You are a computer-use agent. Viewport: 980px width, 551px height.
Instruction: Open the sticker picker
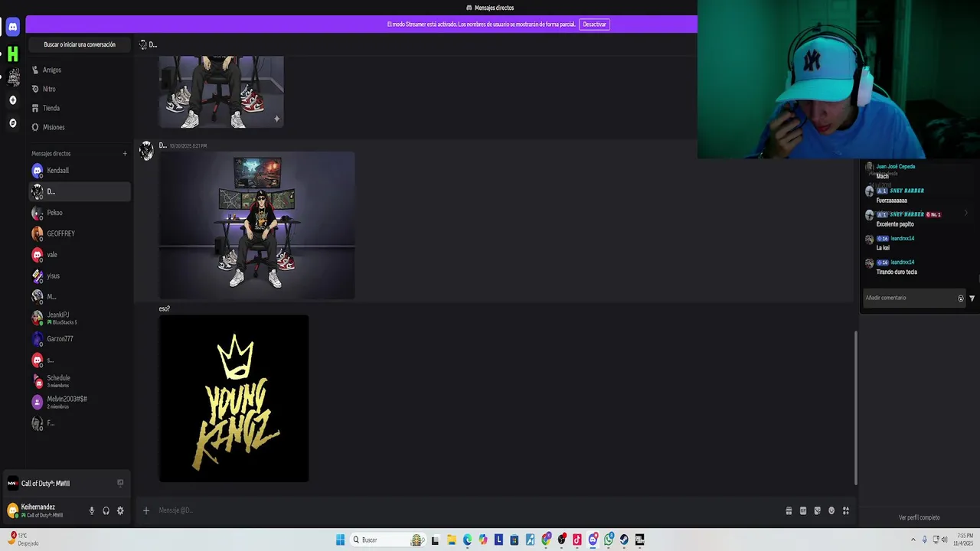(817, 510)
